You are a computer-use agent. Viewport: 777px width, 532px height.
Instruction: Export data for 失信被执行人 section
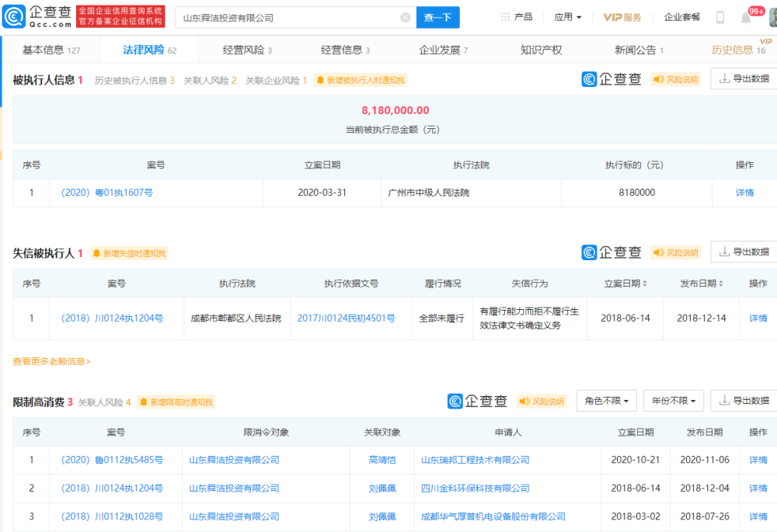click(745, 252)
